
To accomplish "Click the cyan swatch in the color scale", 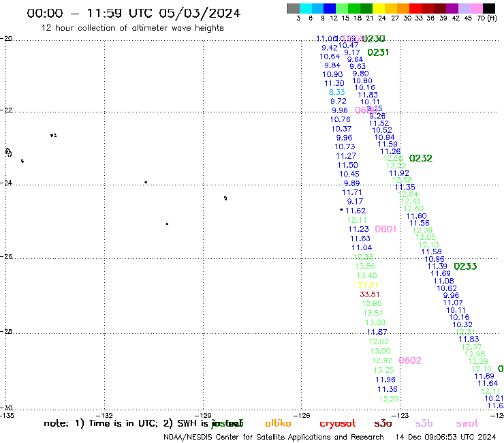I will pos(306,8).
